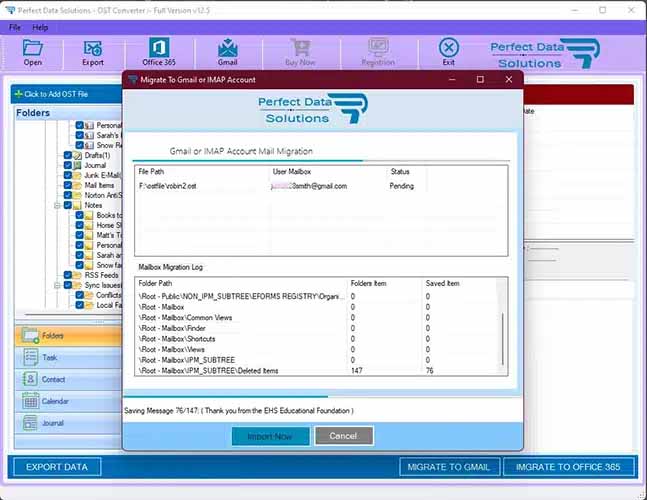Click the Cancel button in dialog
This screenshot has height=500, width=647.
[344, 436]
